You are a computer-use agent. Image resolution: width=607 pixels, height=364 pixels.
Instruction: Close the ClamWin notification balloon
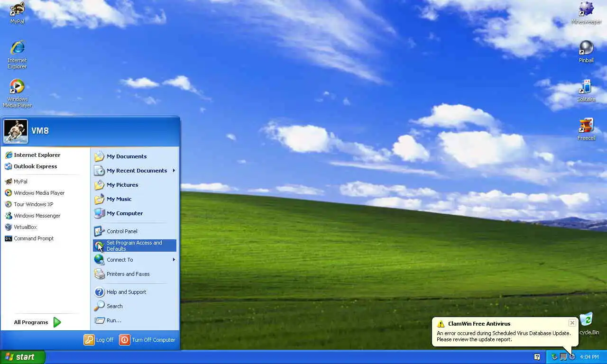[572, 323]
